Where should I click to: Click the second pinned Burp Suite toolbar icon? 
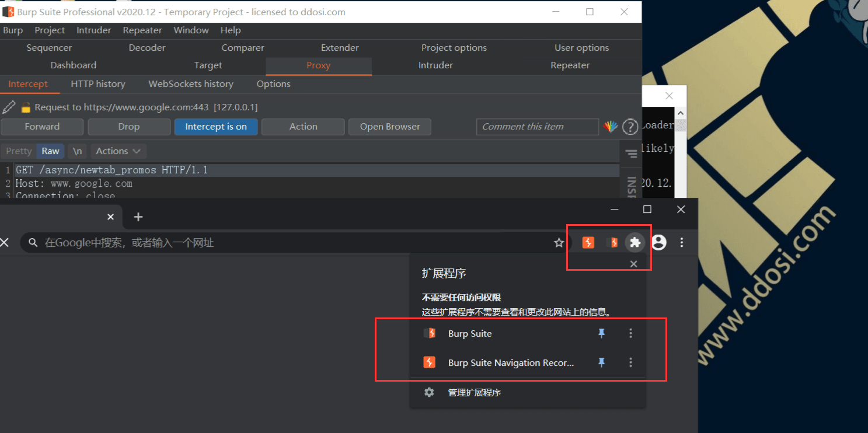(612, 242)
